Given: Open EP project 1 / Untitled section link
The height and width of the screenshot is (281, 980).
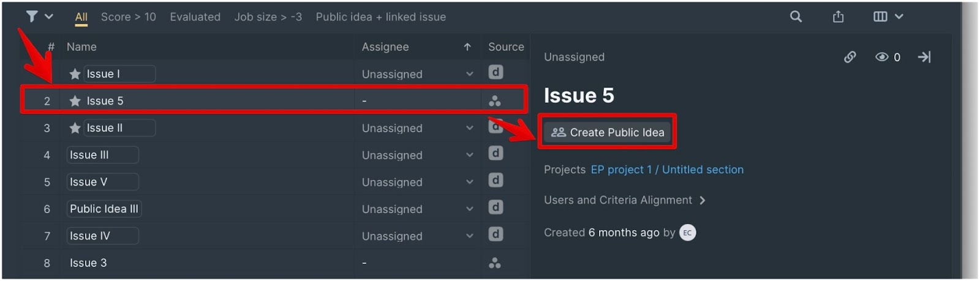Looking at the screenshot, I should [x=667, y=170].
